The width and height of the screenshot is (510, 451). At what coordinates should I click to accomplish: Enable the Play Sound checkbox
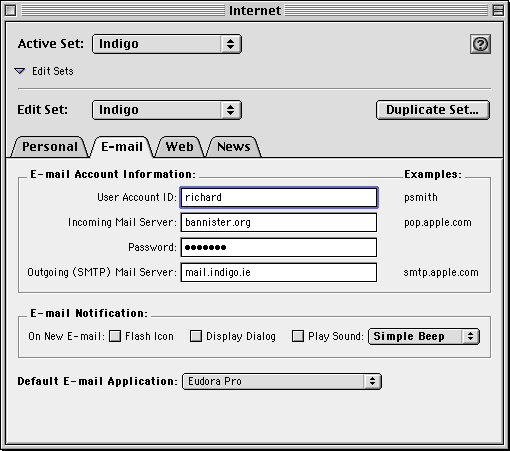(298, 336)
